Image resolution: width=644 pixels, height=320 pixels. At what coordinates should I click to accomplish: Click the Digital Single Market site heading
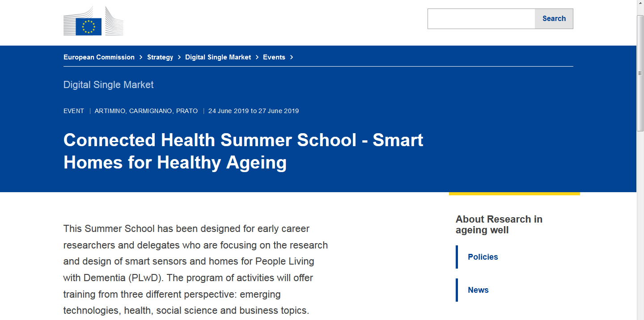pos(109,85)
